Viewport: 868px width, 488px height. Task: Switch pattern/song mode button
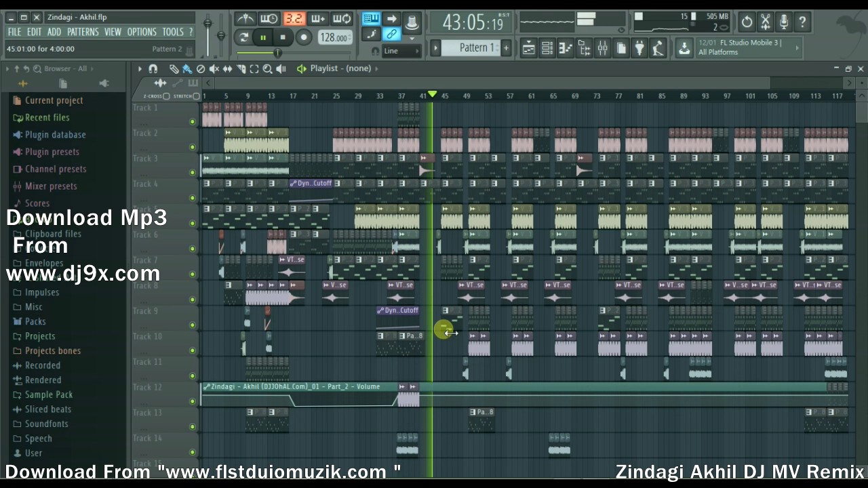point(243,38)
